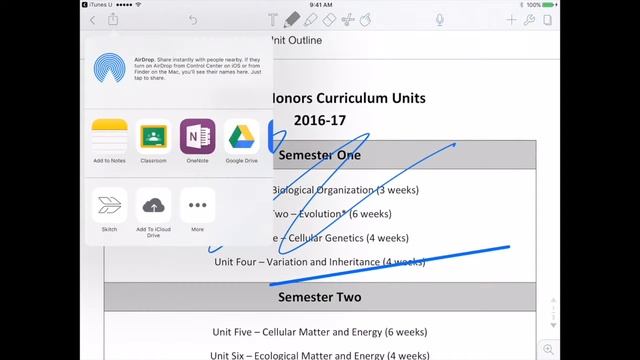Tap the 'Semester Two' header
Image resolution: width=640 pixels, height=360 pixels.
pos(320,297)
